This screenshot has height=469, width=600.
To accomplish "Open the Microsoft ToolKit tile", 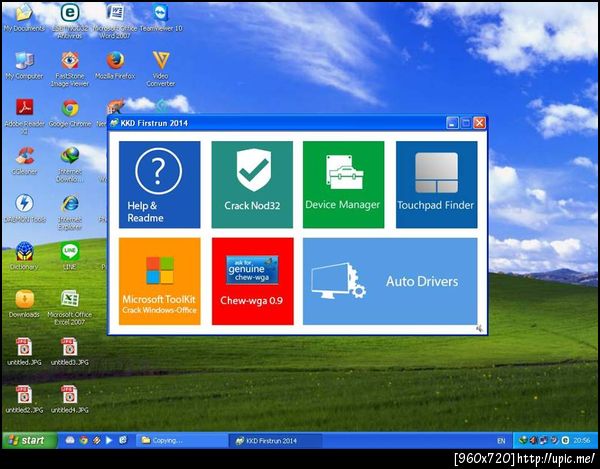I will click(160, 281).
